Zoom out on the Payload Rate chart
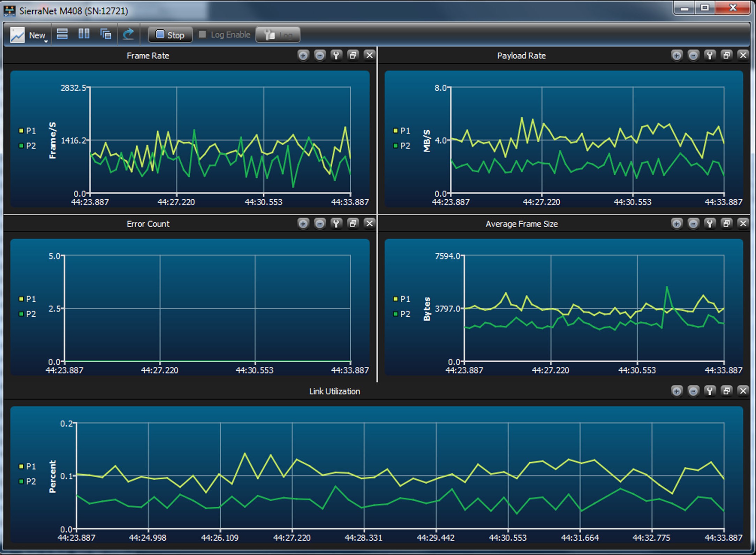 (x=693, y=55)
